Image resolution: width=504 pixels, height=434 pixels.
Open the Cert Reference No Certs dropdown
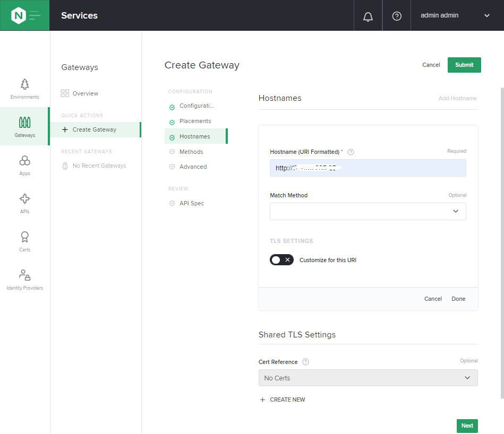pos(368,378)
